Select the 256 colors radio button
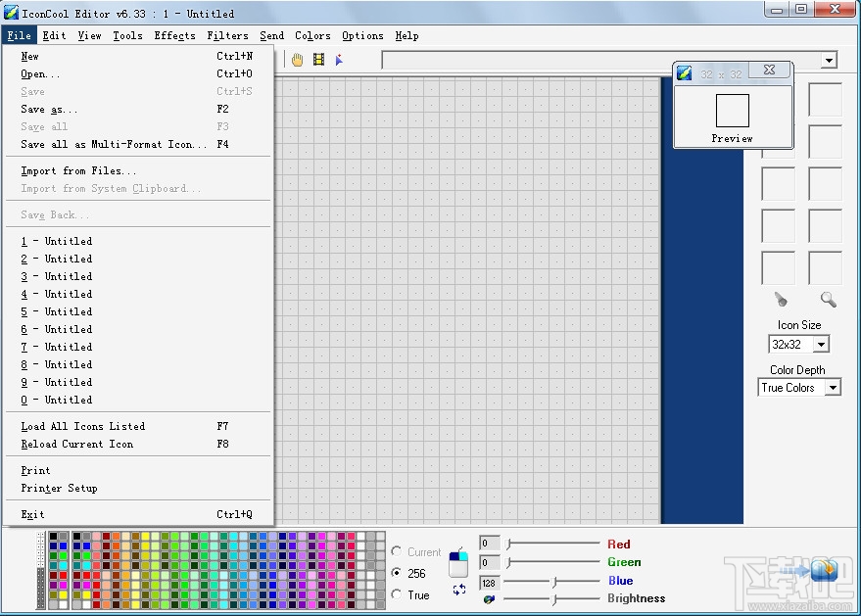The height and width of the screenshot is (616, 861). (397, 573)
